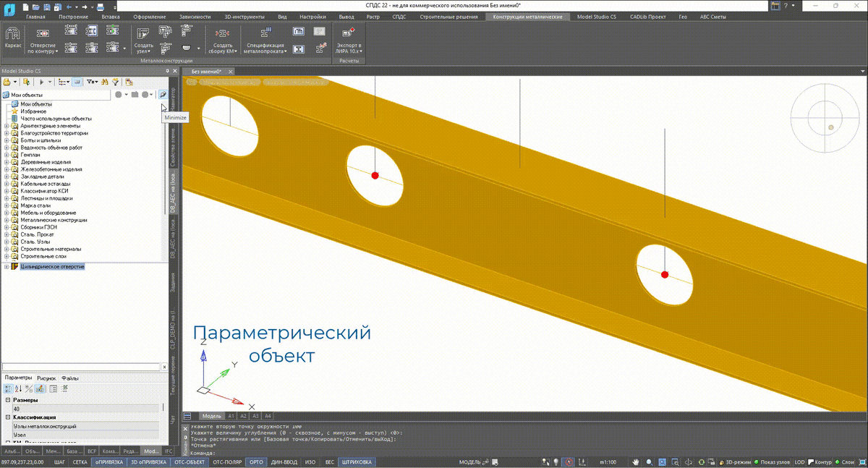Click the search input field in Model Studio panel
This screenshot has width=868, height=468.
point(80,367)
